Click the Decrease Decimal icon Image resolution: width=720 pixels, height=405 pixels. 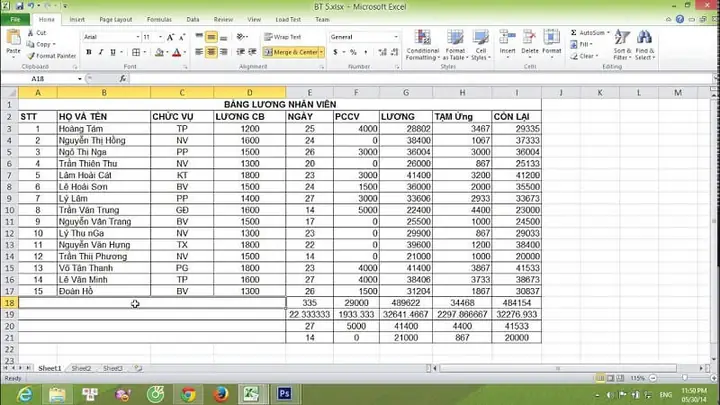point(394,52)
